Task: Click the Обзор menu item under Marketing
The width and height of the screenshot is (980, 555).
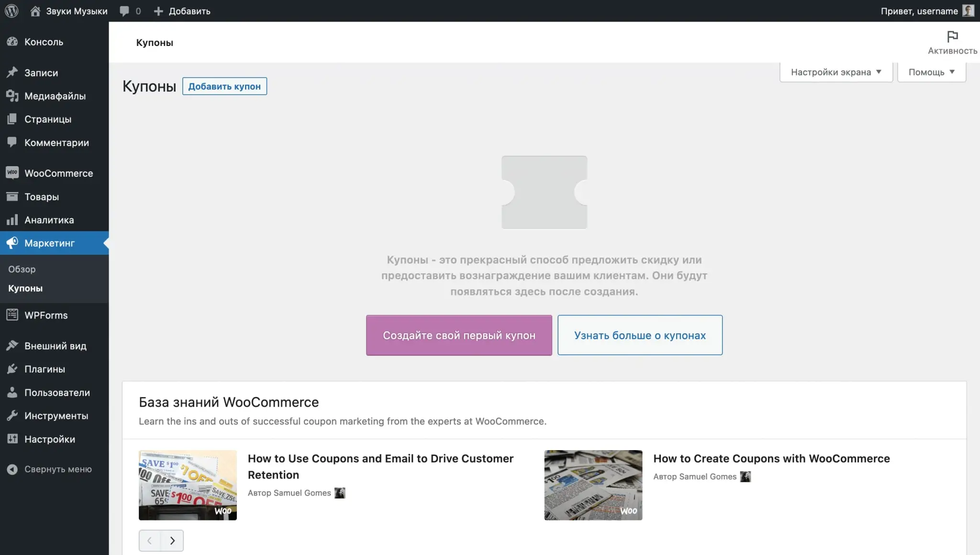Action: coord(22,268)
